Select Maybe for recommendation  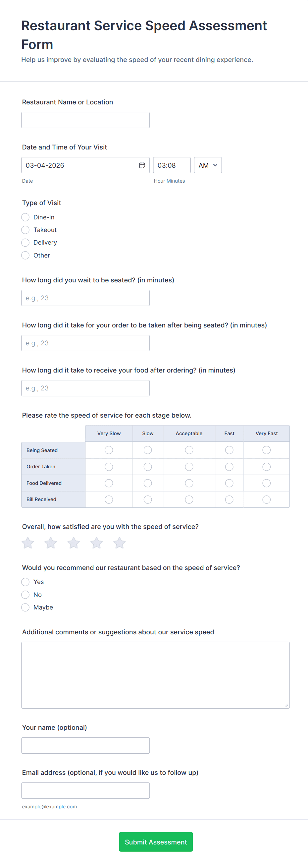[26, 607]
